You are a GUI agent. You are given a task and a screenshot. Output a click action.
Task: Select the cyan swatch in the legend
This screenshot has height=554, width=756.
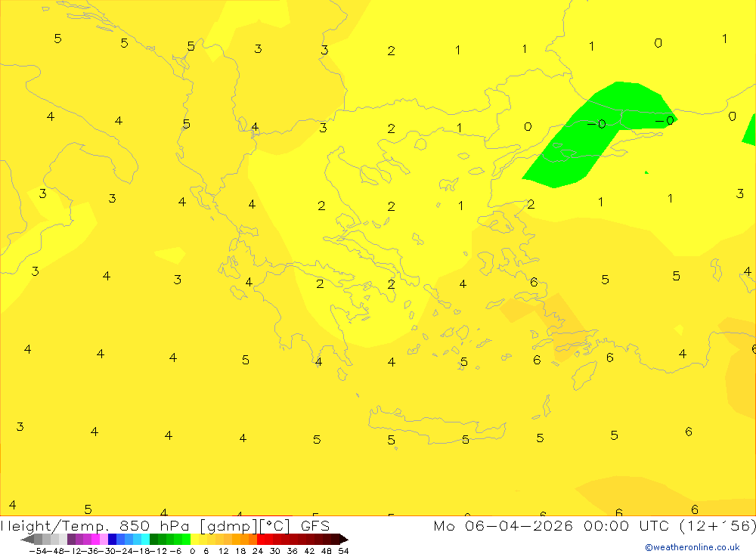(145, 540)
